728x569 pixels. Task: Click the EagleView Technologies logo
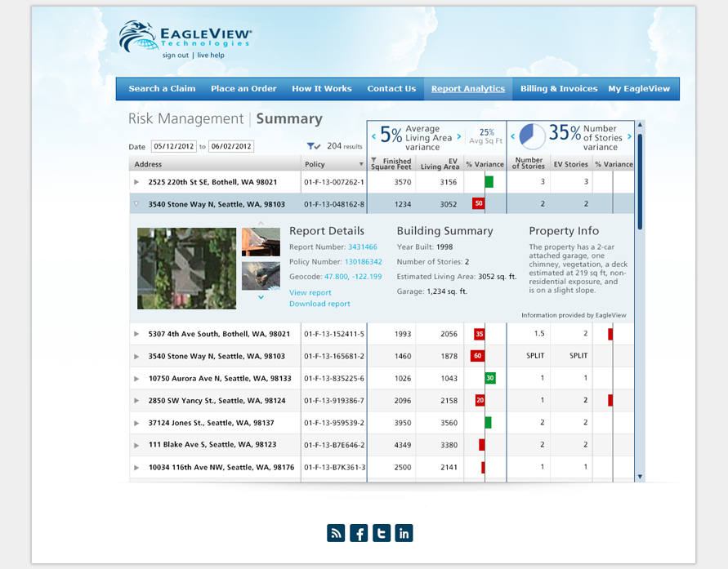pos(185,36)
